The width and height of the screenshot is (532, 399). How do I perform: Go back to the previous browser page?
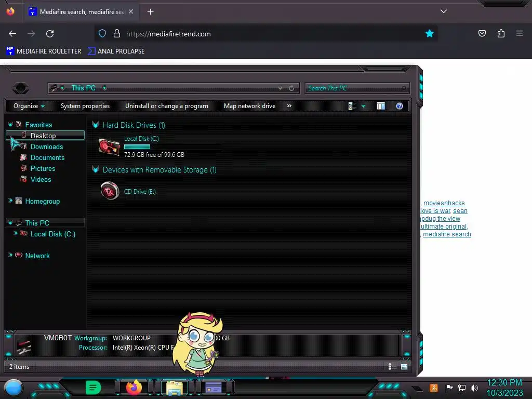(x=12, y=34)
